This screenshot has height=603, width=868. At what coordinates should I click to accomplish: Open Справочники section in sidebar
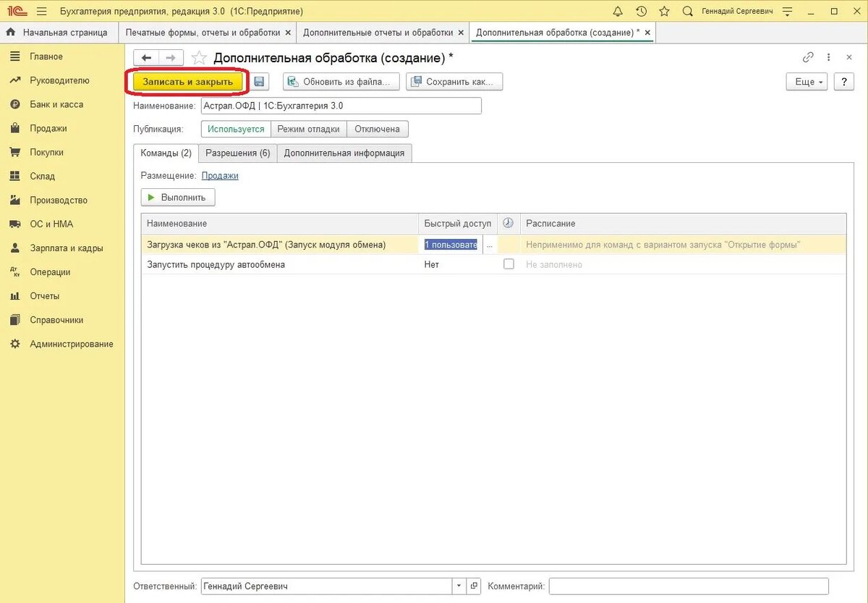coord(56,319)
